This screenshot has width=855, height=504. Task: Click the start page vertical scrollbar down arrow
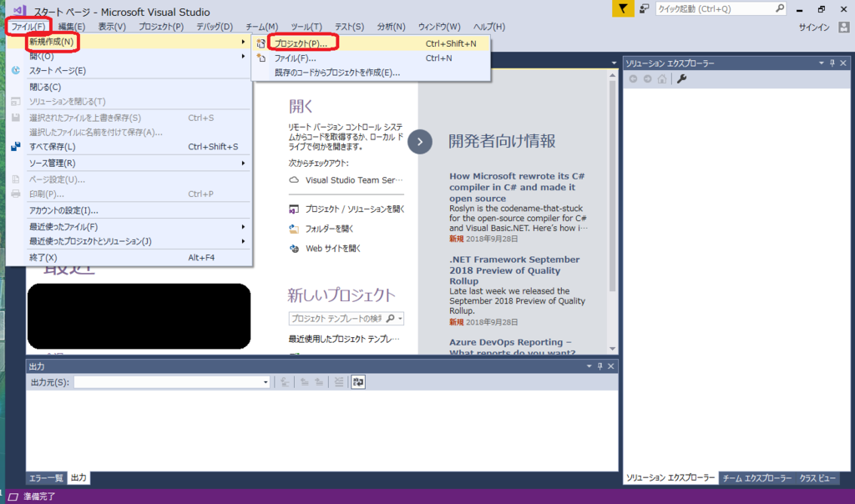click(x=612, y=349)
